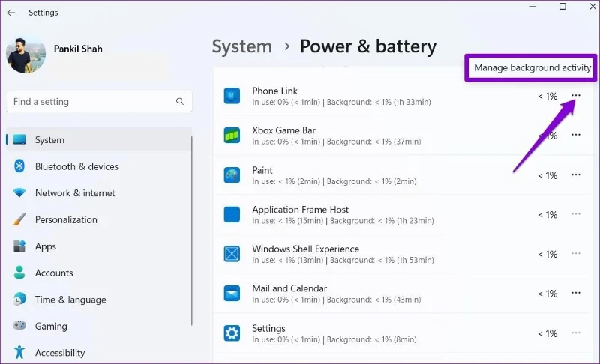The image size is (600, 364).
Task: Click the Phone Link app icon
Action: click(x=232, y=96)
